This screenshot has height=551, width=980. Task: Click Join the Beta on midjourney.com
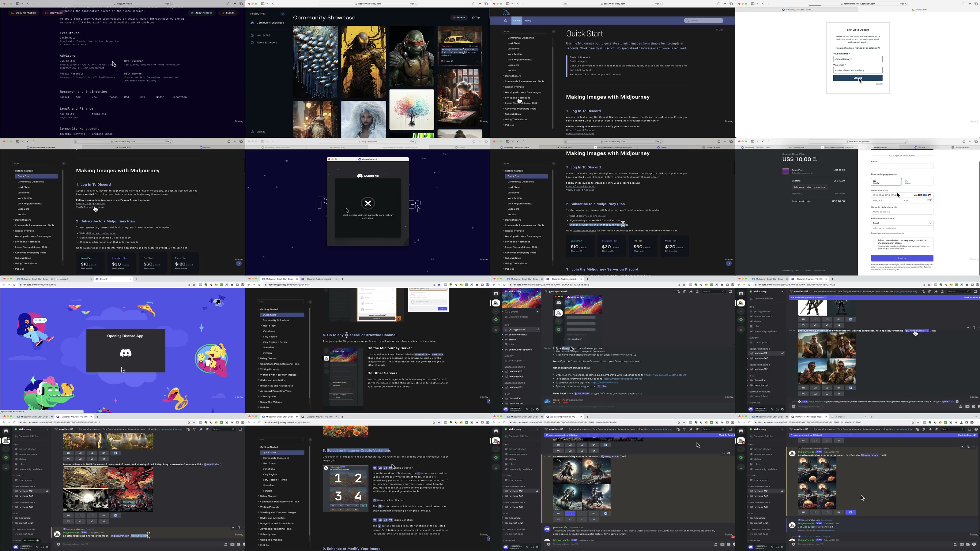pyautogui.click(x=202, y=13)
